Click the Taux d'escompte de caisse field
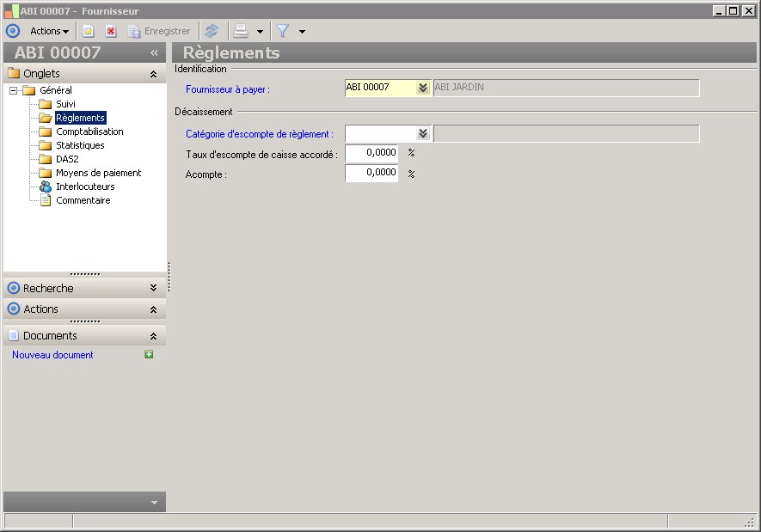Screen dimensions: 761x532 click(x=371, y=153)
